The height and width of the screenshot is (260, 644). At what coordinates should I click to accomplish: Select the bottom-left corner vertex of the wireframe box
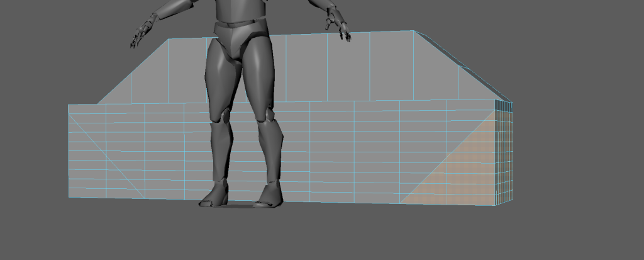click(x=69, y=197)
